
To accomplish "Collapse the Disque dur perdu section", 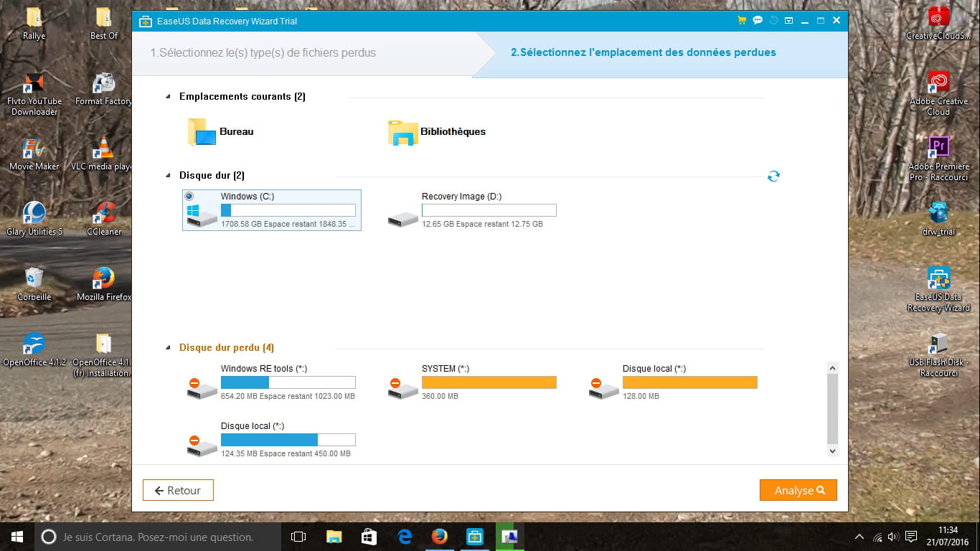I will (169, 348).
